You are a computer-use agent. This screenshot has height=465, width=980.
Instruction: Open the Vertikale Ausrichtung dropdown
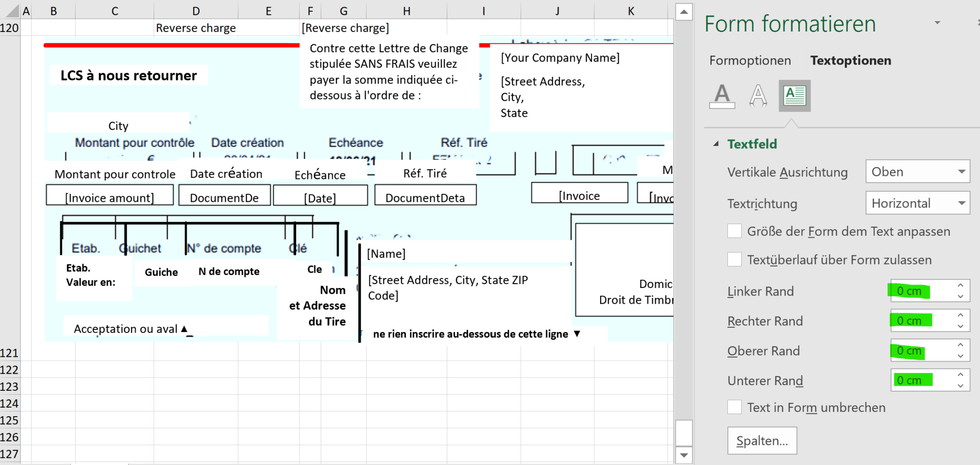pos(961,171)
